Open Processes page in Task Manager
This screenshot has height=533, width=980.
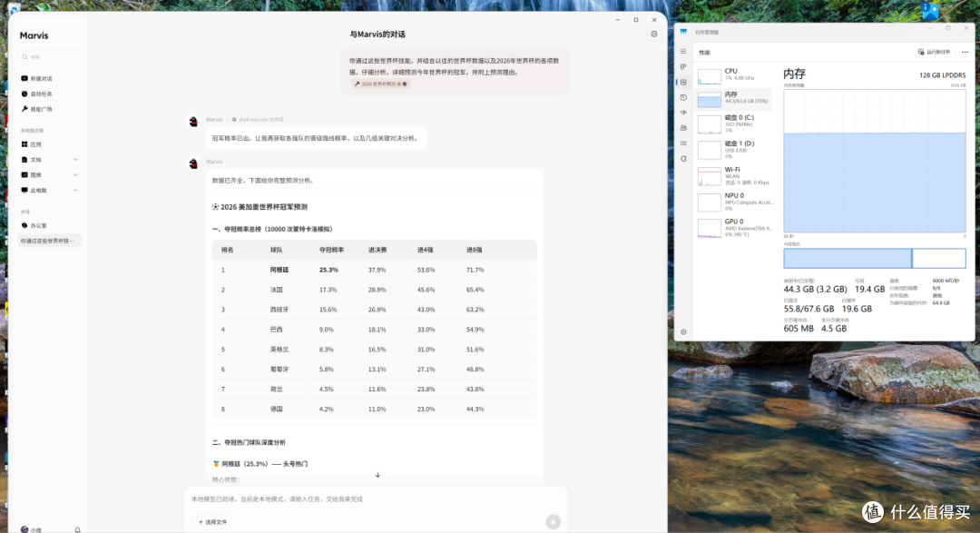683,66
